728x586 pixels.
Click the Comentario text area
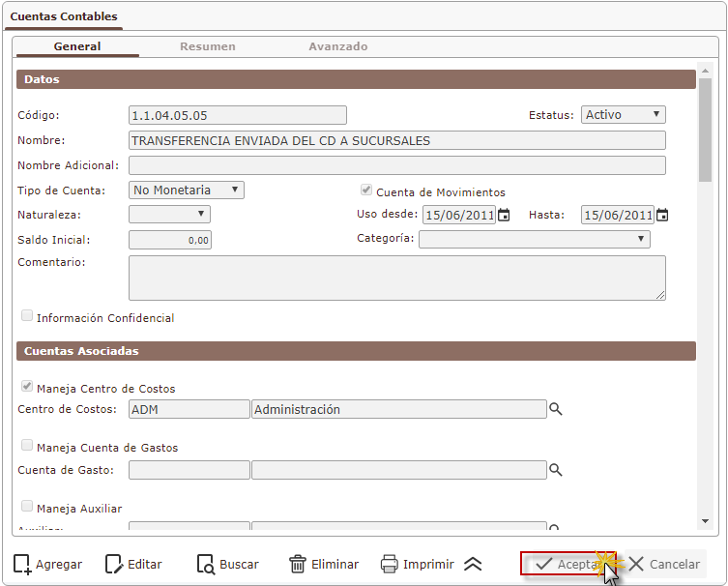pyautogui.click(x=397, y=278)
